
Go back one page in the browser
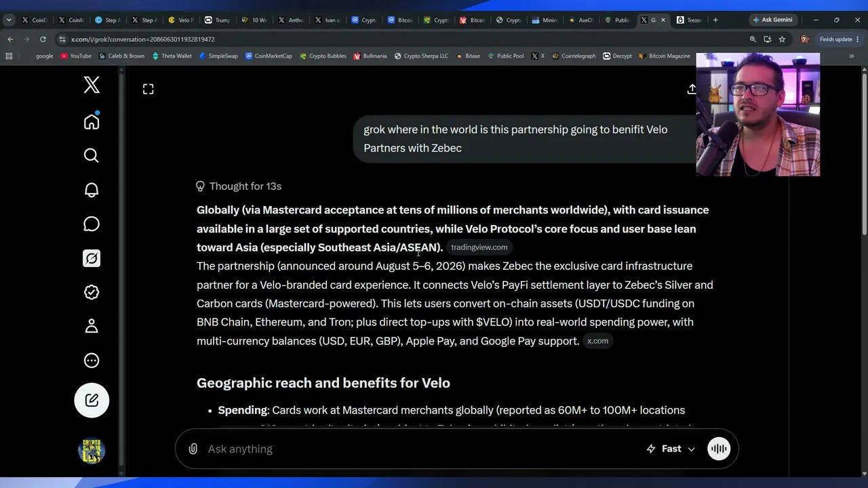tap(10, 39)
